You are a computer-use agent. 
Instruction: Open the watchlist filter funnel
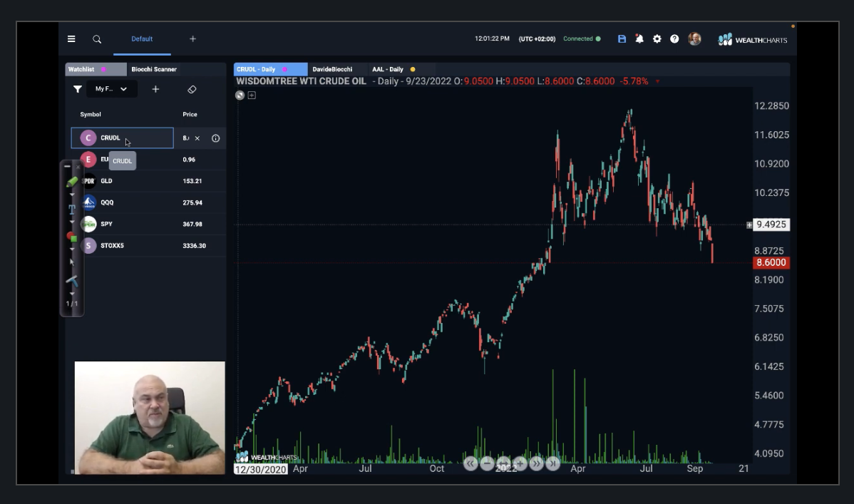coord(77,89)
